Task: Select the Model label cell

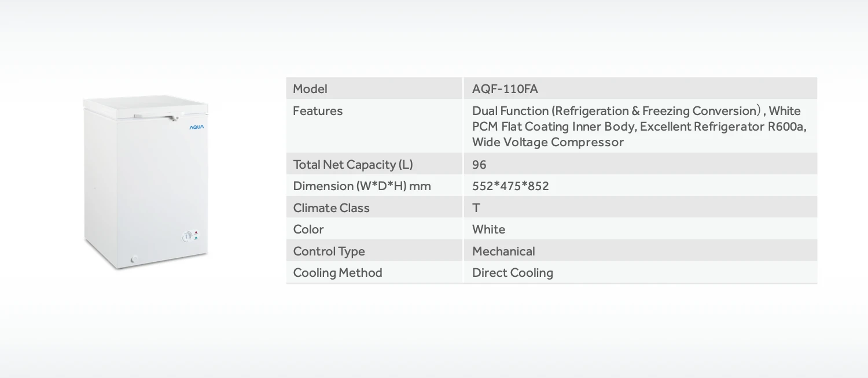Action: (x=310, y=88)
